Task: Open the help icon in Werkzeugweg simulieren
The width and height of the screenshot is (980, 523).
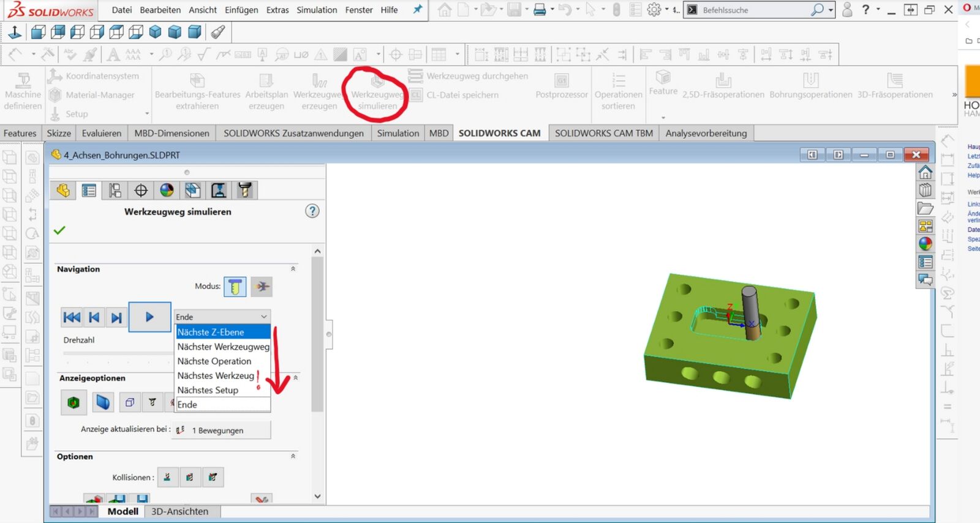Action: coord(312,211)
